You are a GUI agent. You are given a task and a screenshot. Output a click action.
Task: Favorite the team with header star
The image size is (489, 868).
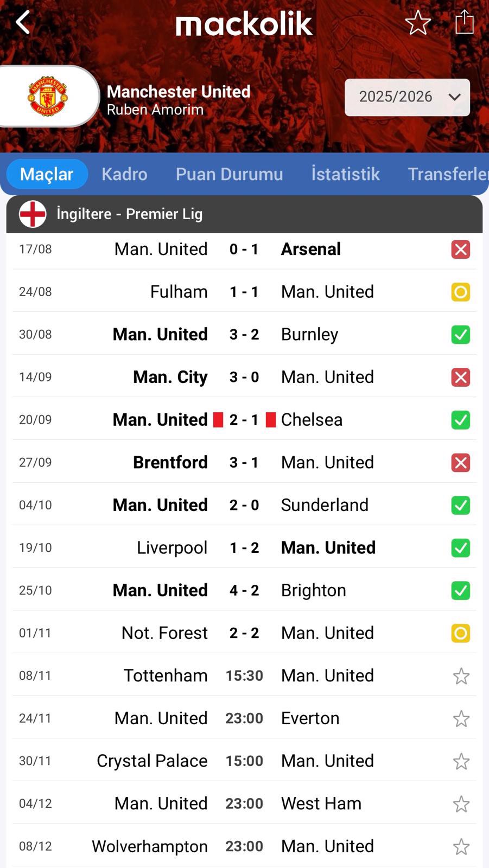[417, 23]
